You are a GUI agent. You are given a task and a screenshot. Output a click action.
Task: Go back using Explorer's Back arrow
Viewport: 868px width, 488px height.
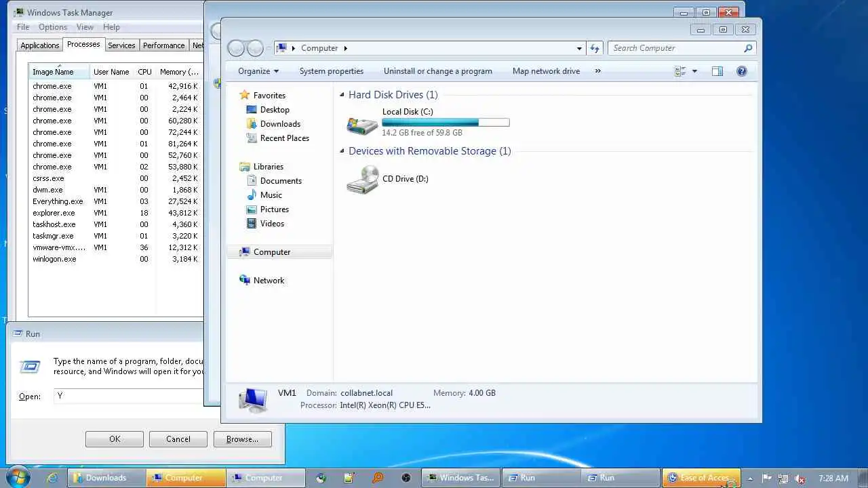point(236,48)
